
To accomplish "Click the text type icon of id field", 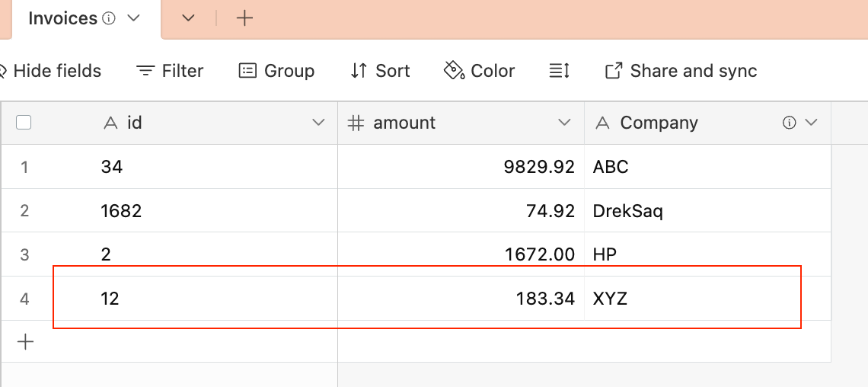I will click(110, 123).
